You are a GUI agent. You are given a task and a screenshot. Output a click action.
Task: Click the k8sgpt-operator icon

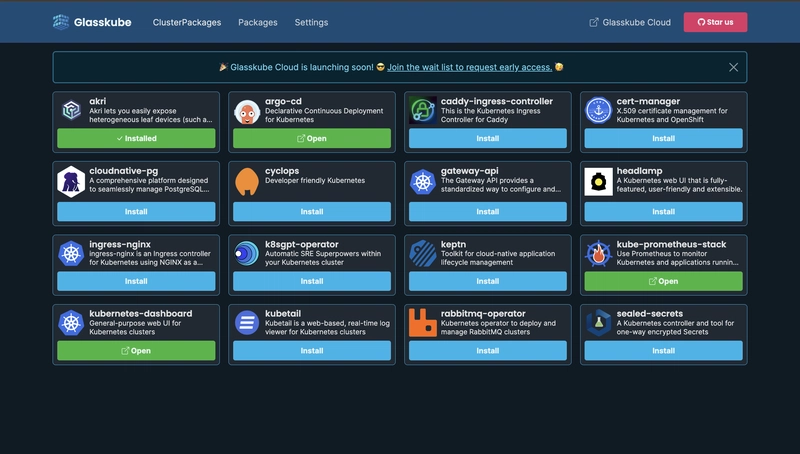point(248,253)
